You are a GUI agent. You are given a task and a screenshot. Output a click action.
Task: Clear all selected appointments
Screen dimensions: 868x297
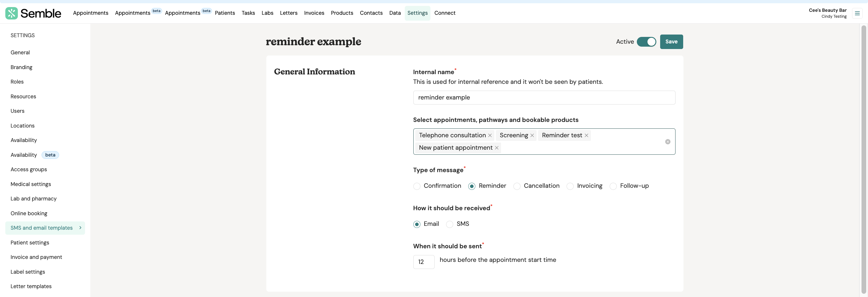click(668, 142)
